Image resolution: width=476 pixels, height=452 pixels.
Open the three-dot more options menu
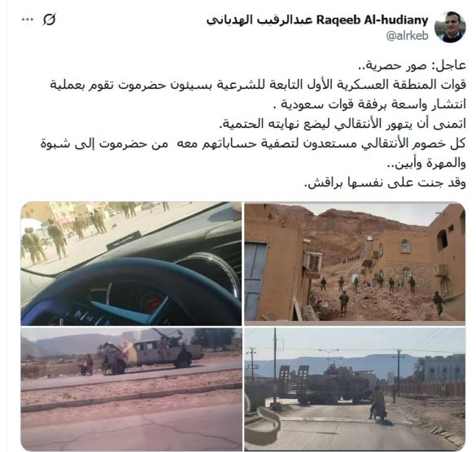(28, 20)
